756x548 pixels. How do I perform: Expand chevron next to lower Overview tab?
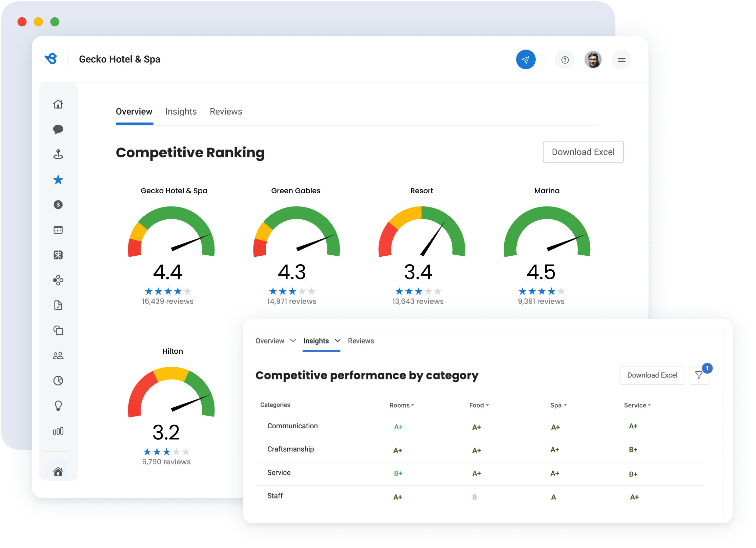point(293,340)
